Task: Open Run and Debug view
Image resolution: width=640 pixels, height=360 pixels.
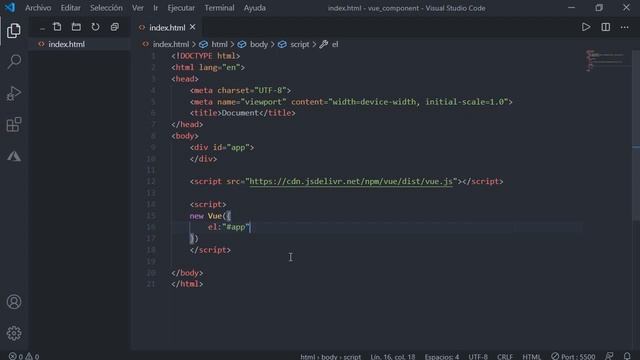Action: click(x=13, y=93)
